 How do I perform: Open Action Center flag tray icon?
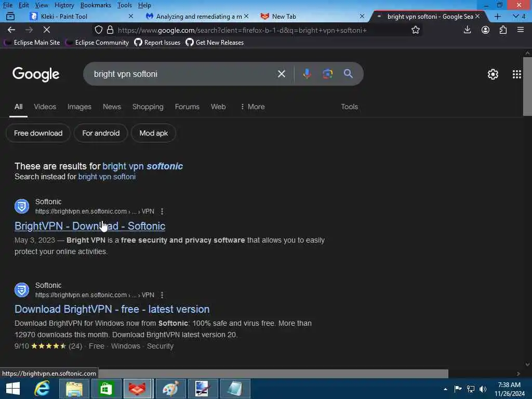[458, 389]
